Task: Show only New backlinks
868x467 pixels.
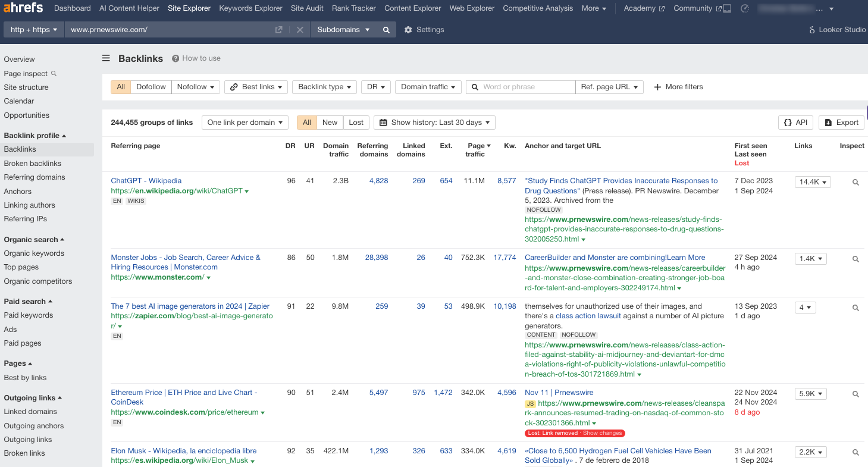Action: point(330,123)
